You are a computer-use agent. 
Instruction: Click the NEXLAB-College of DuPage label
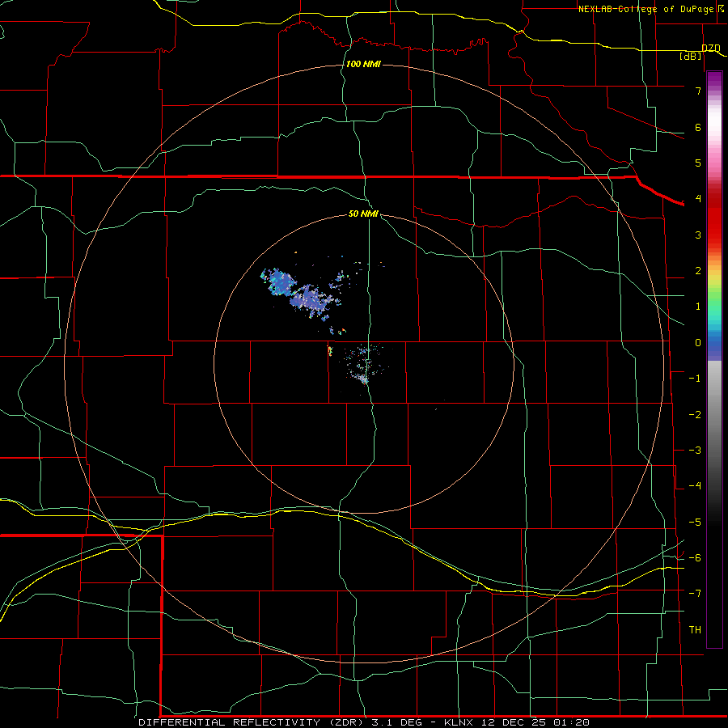point(645,9)
